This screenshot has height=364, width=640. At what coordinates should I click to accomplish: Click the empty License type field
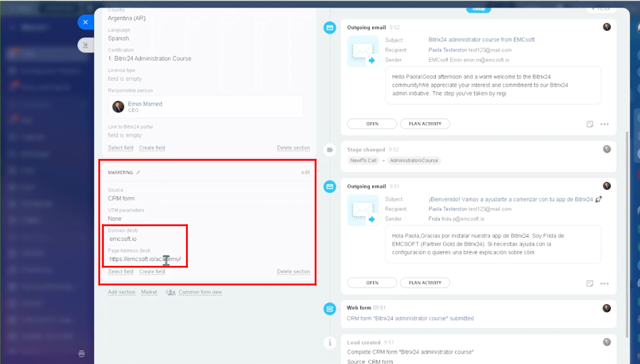[x=125, y=79]
